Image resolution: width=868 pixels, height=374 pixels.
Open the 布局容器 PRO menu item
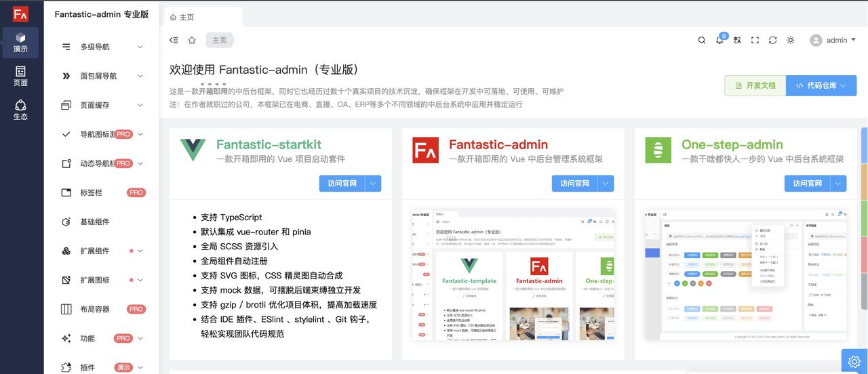(102, 309)
